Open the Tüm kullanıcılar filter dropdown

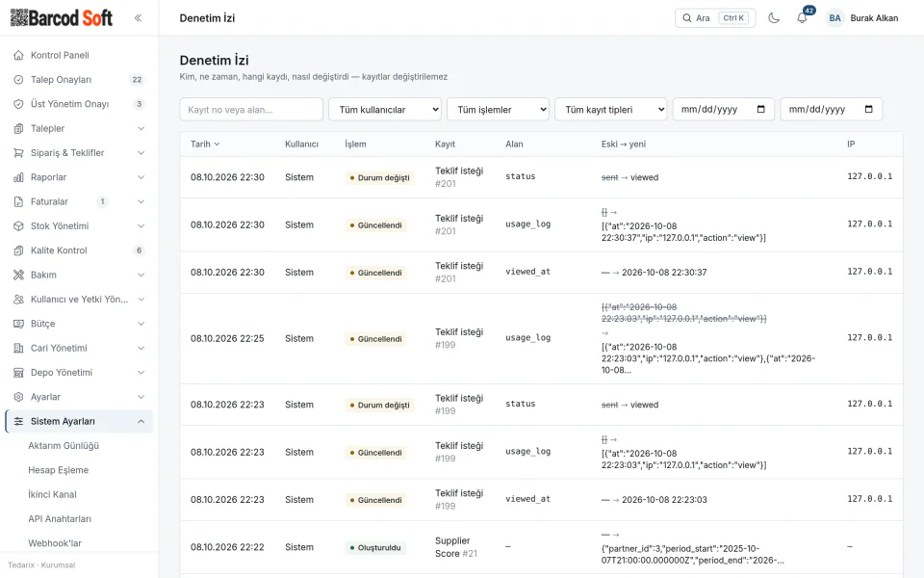(x=385, y=109)
